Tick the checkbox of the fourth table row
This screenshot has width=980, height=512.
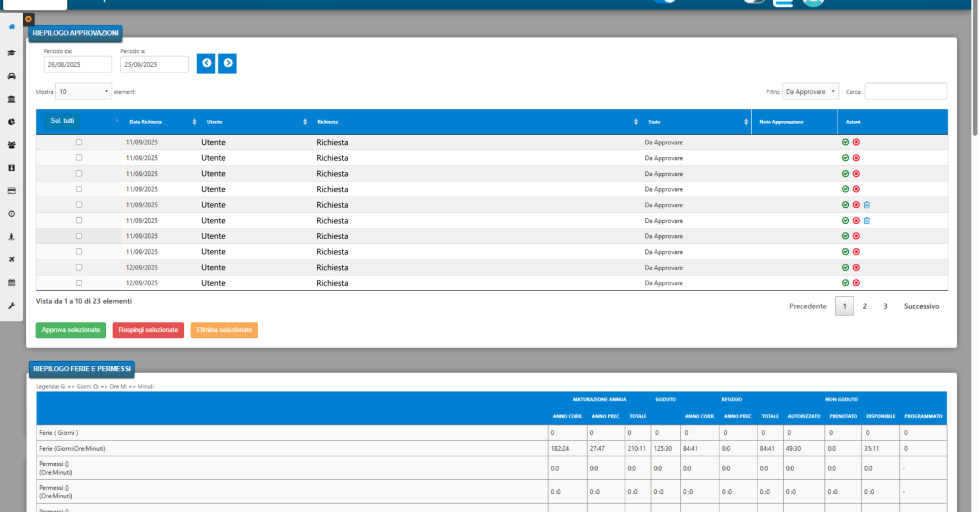click(x=79, y=189)
